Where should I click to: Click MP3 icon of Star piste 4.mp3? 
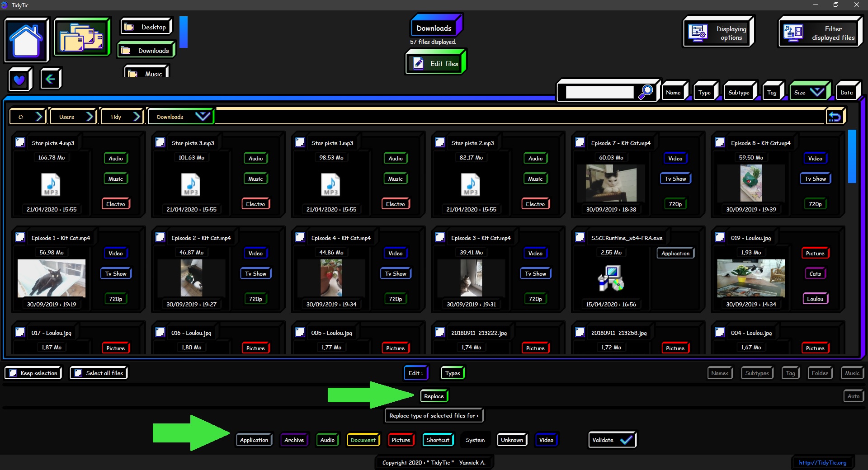pos(51,185)
